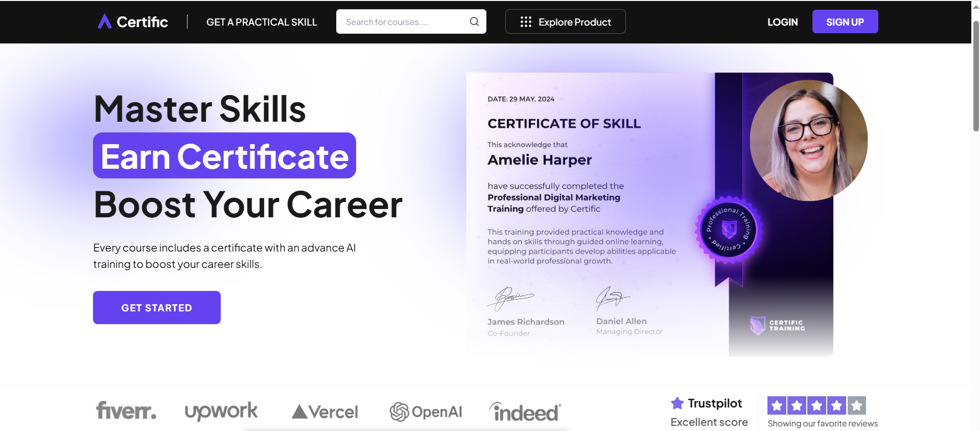
Task: Click the grid dots icon in Explore Product
Action: click(526, 22)
